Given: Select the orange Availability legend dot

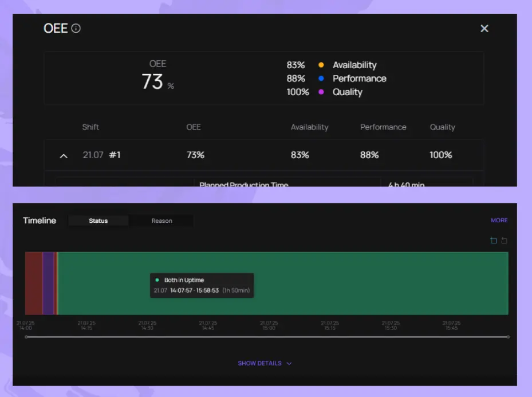Looking at the screenshot, I should (321, 65).
